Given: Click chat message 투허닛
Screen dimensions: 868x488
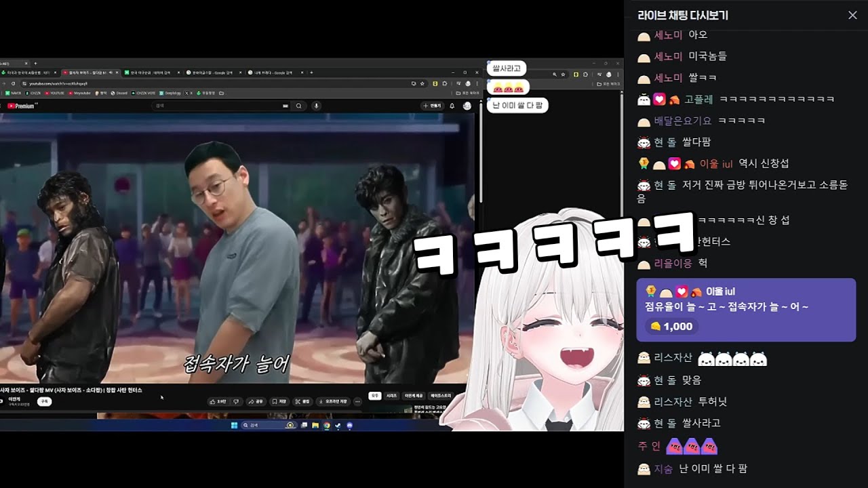Looking at the screenshot, I should 714,402.
